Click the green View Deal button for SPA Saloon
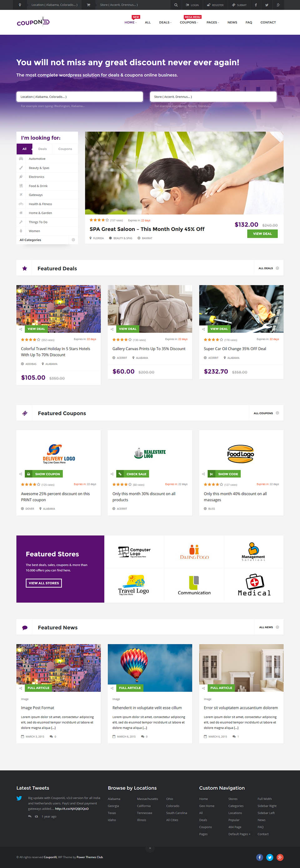This screenshot has height=868, width=300. (262, 233)
